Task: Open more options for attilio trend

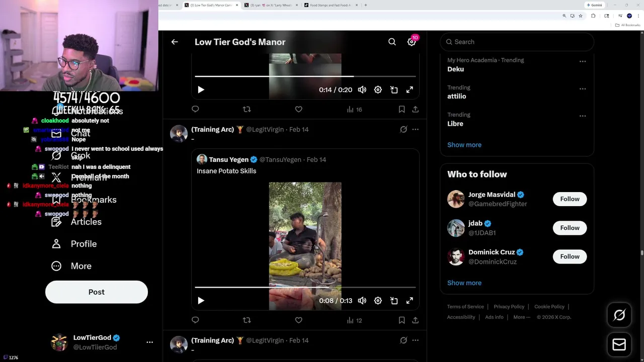Action: click(583, 88)
